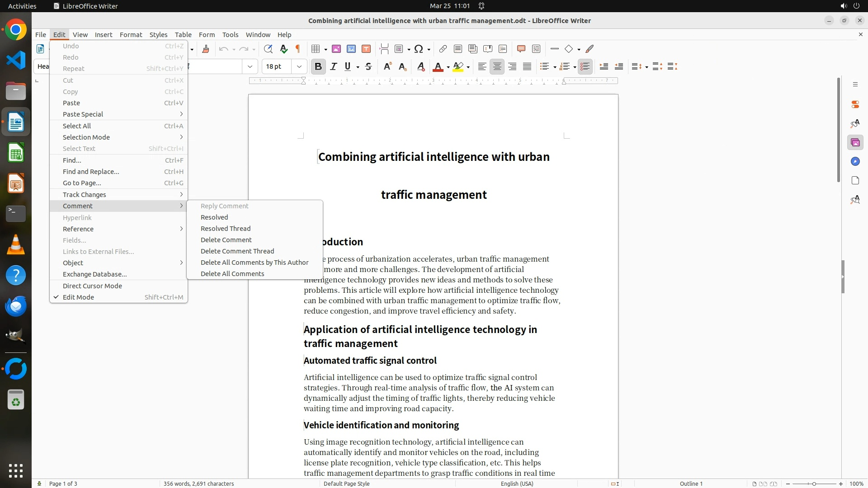The image size is (868, 488).
Task: Click the Insert Comment toolbar icon
Action: click(x=521, y=49)
